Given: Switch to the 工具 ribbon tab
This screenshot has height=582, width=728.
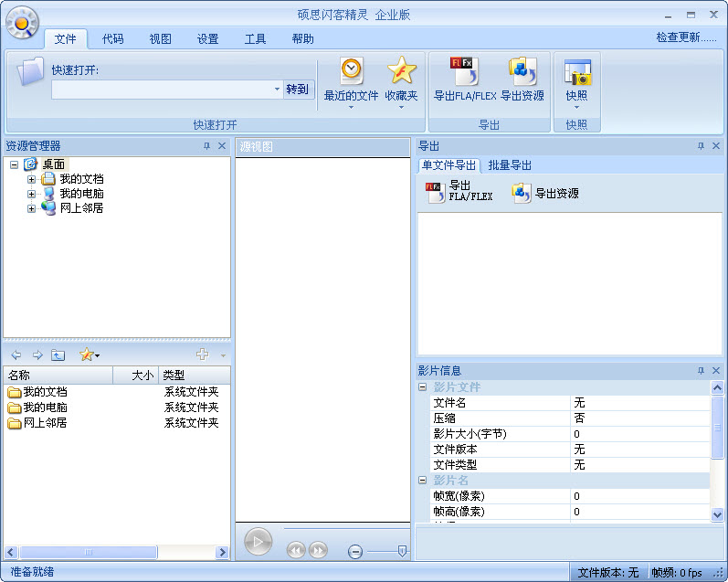Looking at the screenshot, I should pyautogui.click(x=255, y=39).
